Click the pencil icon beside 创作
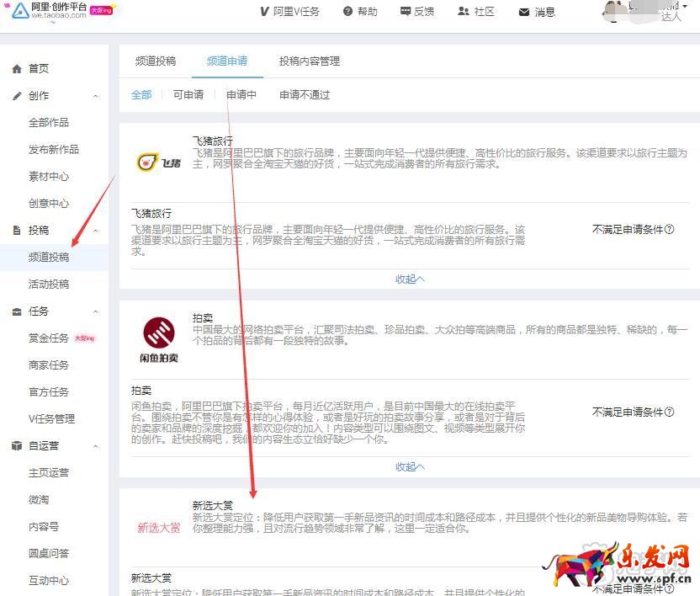Viewport: 700px width, 596px height. pos(17,95)
